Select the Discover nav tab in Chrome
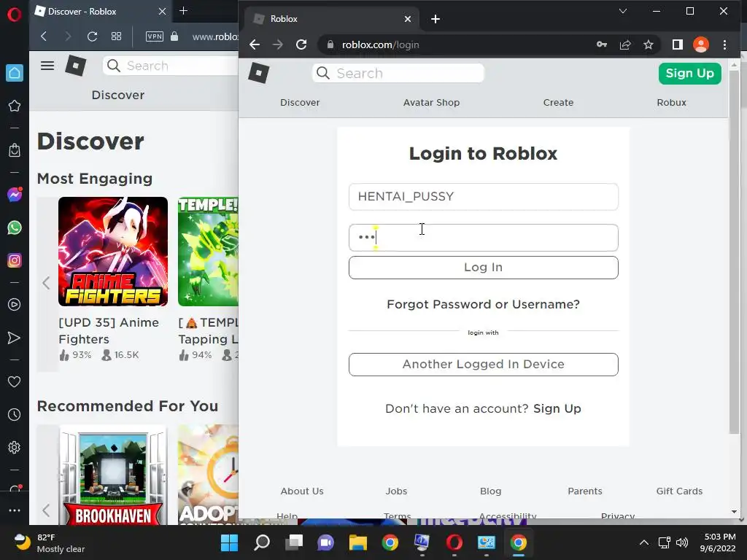Screen dimensions: 747x560 (300, 102)
